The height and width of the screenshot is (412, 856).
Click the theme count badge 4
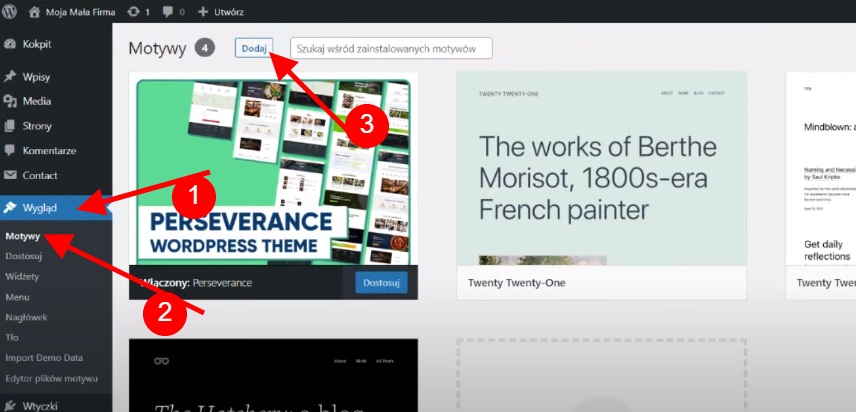point(205,48)
